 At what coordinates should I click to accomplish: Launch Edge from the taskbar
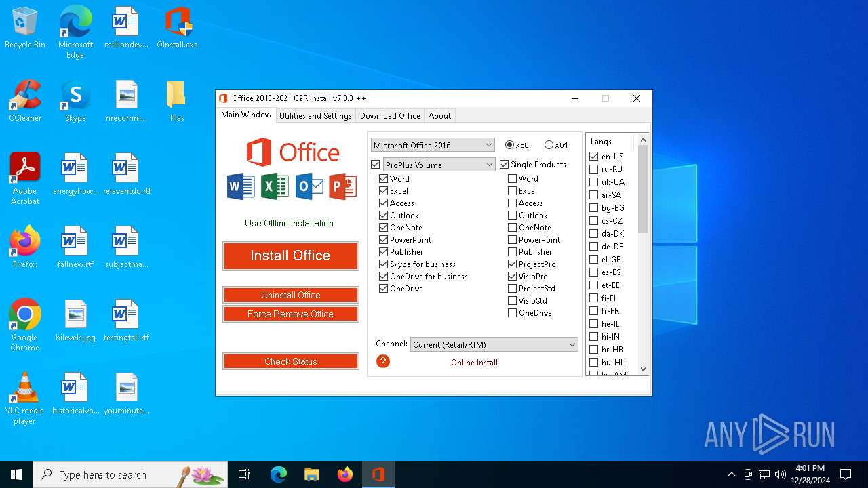279,474
